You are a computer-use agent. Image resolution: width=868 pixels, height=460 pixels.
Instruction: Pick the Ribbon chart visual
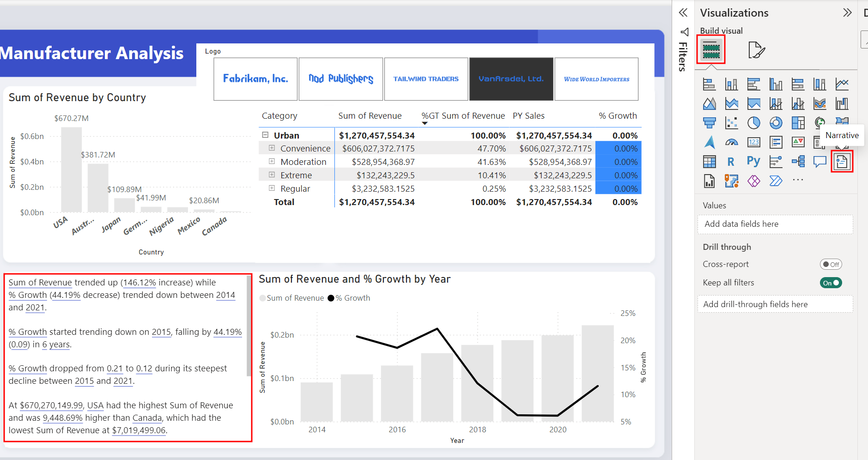click(x=820, y=103)
